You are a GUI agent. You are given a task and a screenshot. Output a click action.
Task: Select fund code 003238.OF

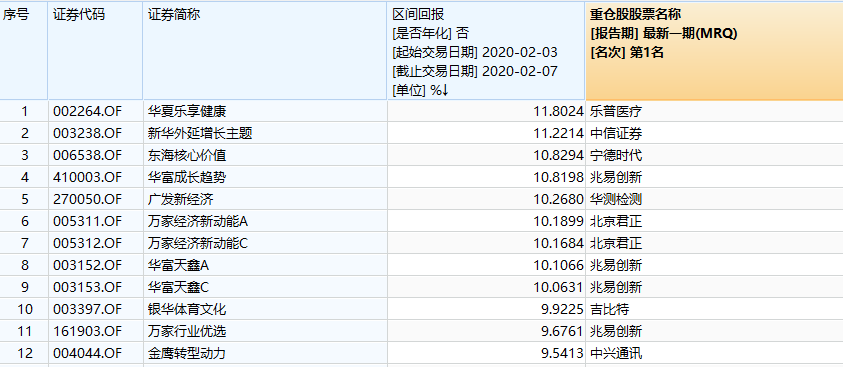pos(88,134)
